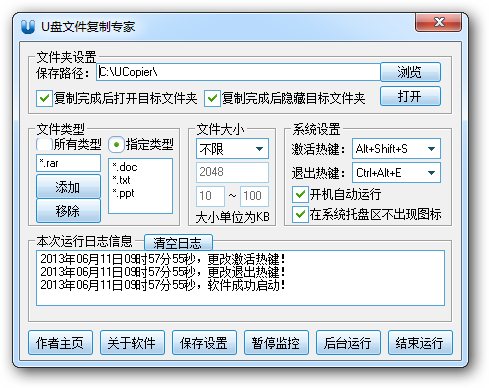489x388 pixels.
Task: Click the maximum size field showing 100
Action: coord(254,196)
